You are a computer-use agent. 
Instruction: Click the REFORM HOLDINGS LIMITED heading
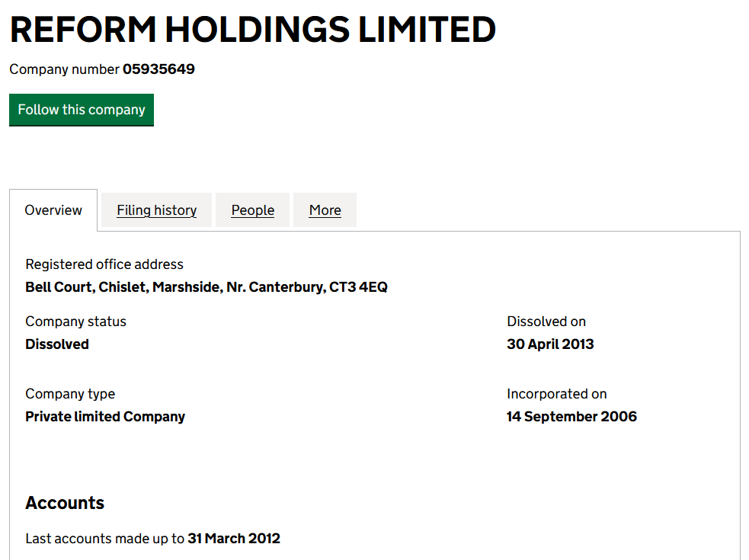pyautogui.click(x=252, y=30)
